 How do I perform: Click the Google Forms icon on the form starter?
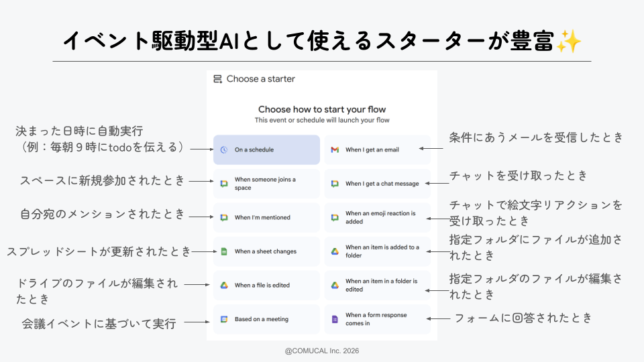pos(335,319)
